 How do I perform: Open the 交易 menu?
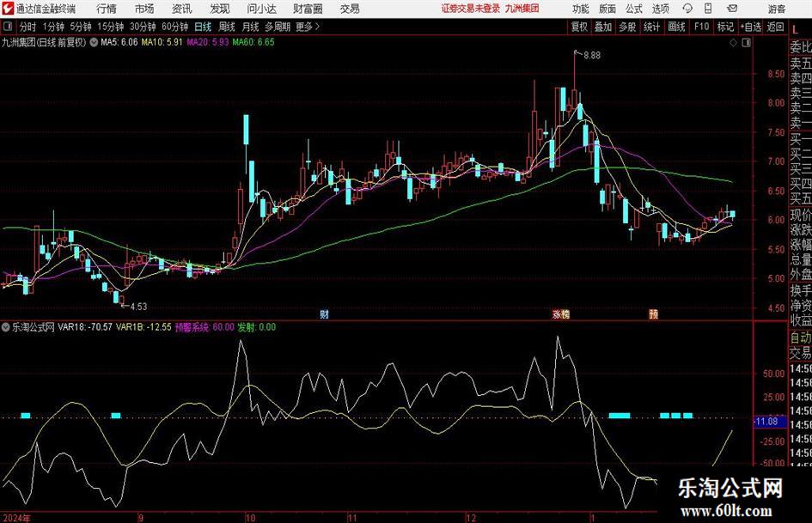[x=350, y=9]
